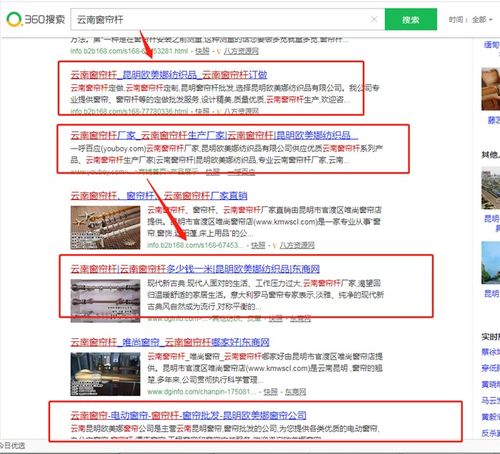The width and height of the screenshot is (500, 454).
Task: Click 今日优选 in the bottom status bar
Action: (13, 446)
